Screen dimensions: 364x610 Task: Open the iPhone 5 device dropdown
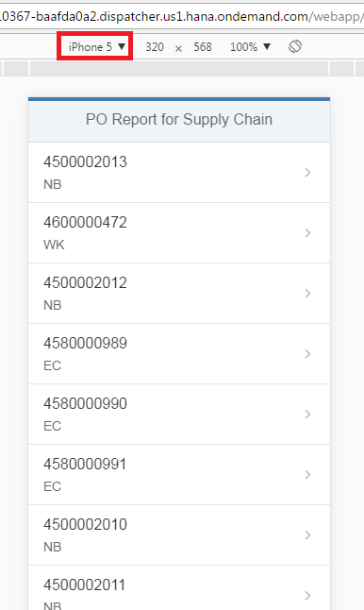click(96, 46)
